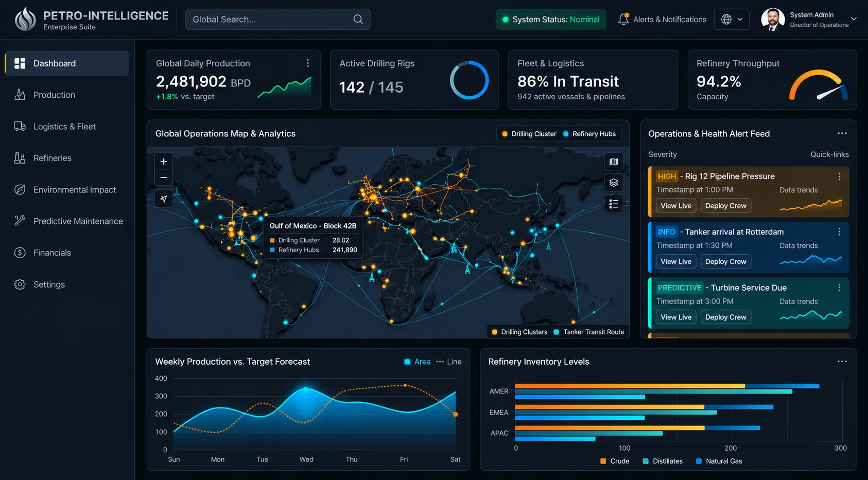Open Environmental Impact page

(67, 189)
